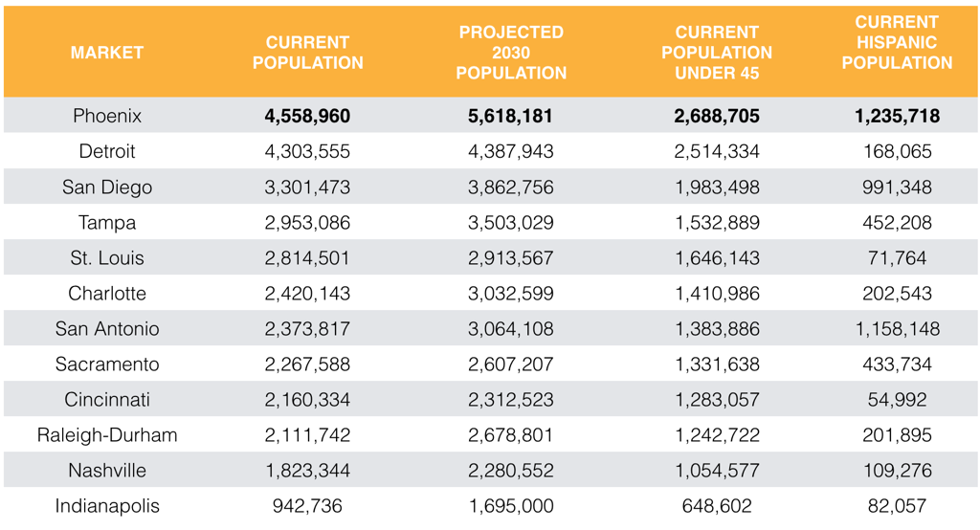
Task: Select Phoenix's bold projected value 5,618,181
Action: (511, 116)
